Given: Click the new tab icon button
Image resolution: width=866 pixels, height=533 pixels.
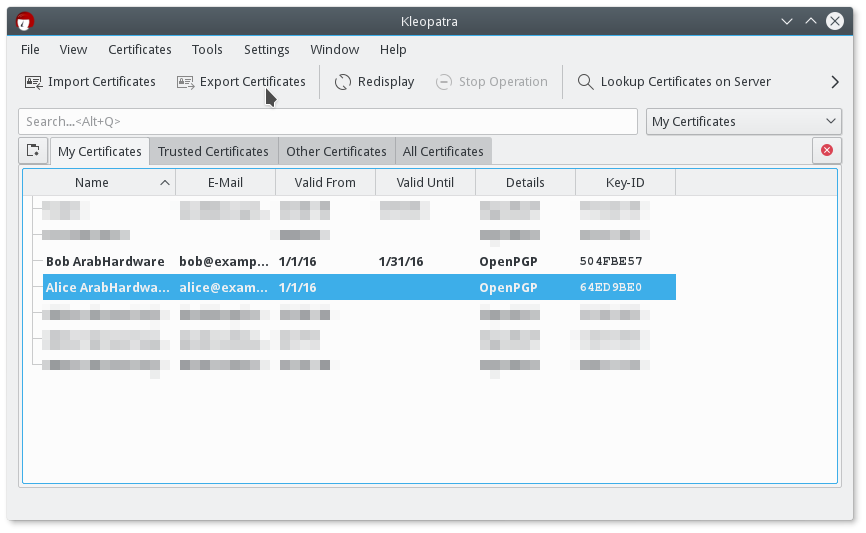Looking at the screenshot, I should pyautogui.click(x=33, y=151).
